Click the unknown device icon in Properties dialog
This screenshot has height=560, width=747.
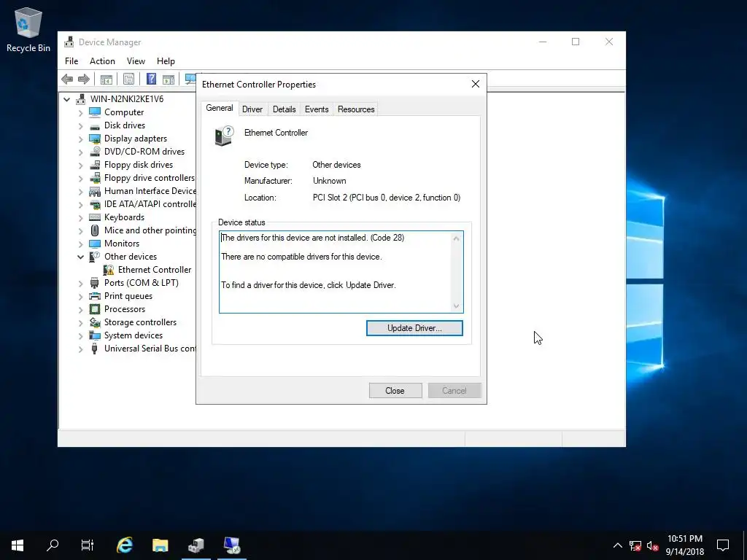tap(225, 136)
